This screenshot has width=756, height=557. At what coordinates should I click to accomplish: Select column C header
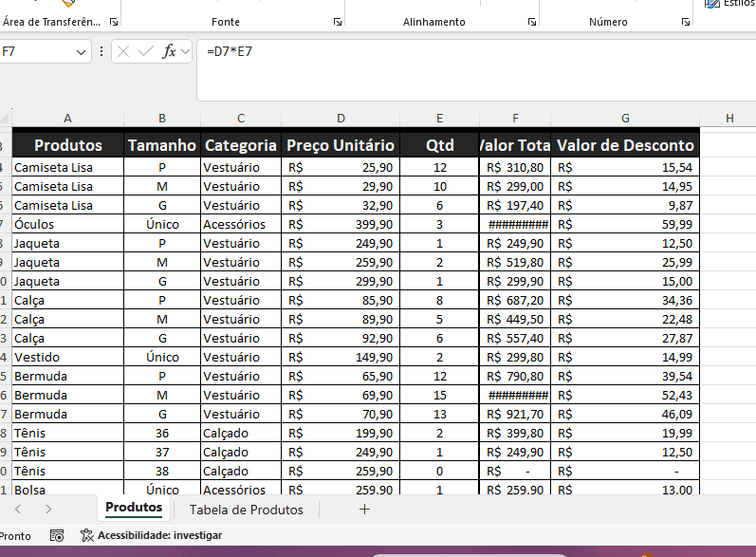coord(241,119)
